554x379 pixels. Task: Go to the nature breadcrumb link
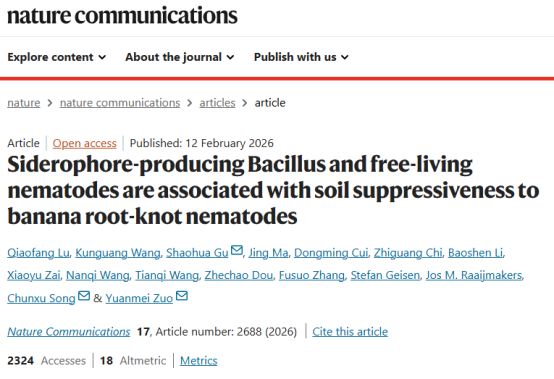[24, 103]
